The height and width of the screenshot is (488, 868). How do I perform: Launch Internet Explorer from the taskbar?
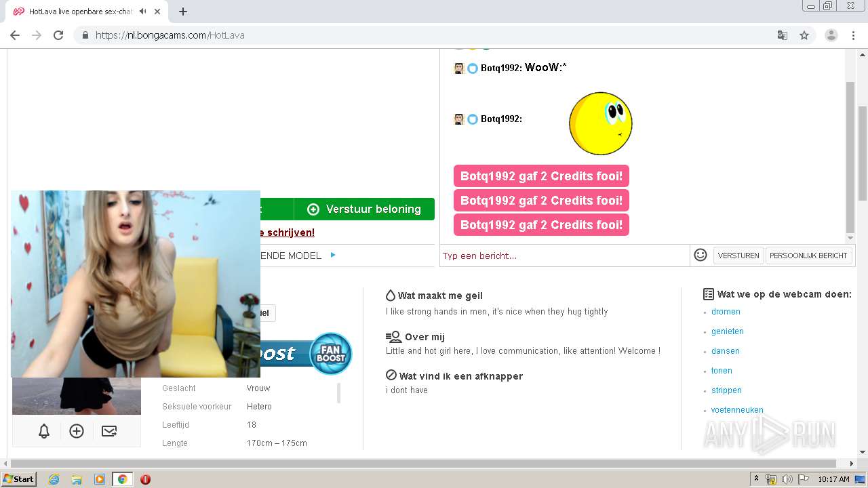coord(54,479)
